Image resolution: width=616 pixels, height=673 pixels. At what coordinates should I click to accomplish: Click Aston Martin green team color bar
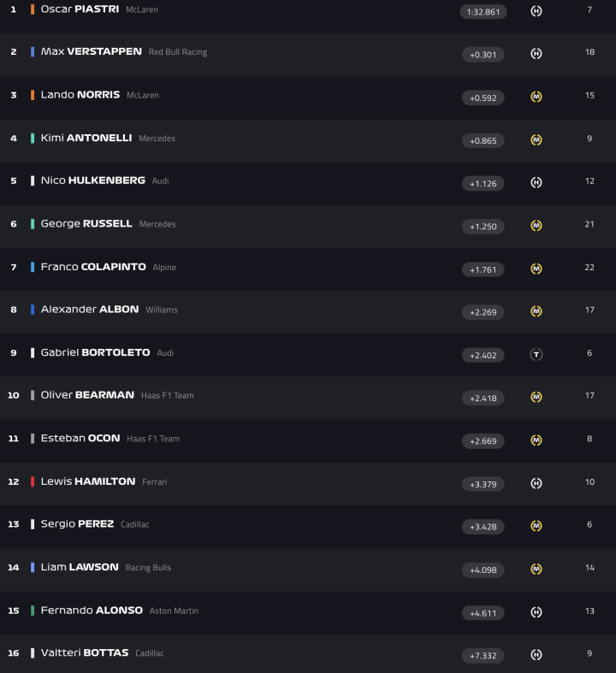(33, 611)
